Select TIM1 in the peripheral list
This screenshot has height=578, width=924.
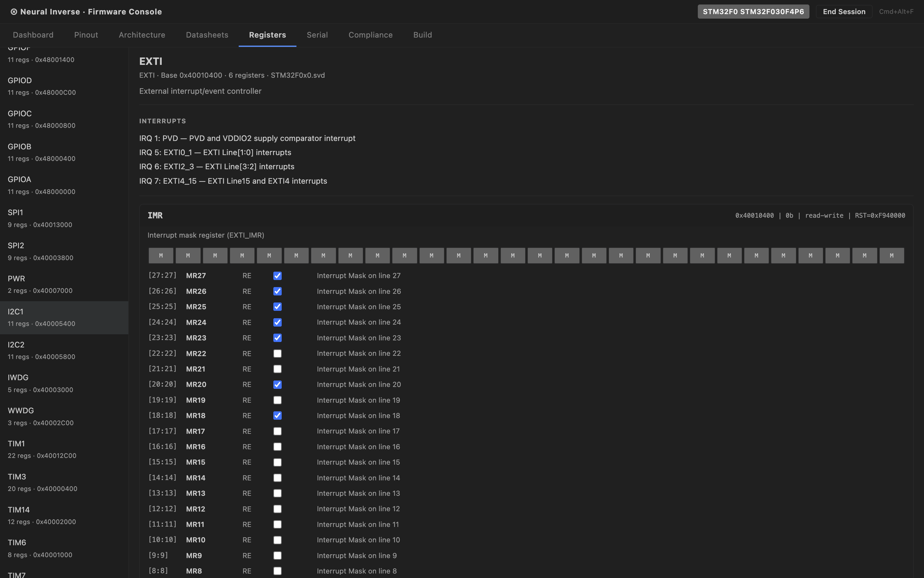pyautogui.click(x=64, y=450)
